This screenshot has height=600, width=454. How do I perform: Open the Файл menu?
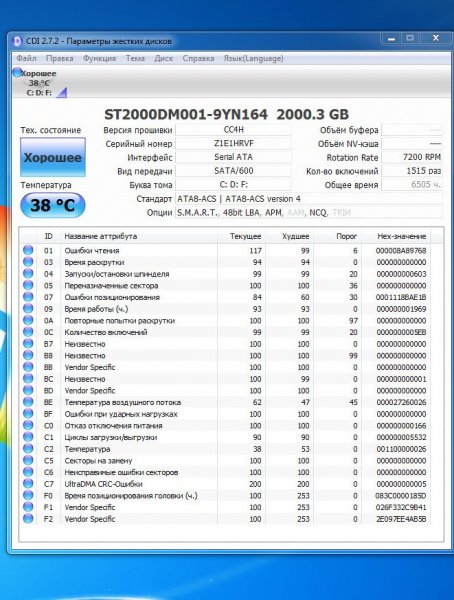[x=26, y=58]
